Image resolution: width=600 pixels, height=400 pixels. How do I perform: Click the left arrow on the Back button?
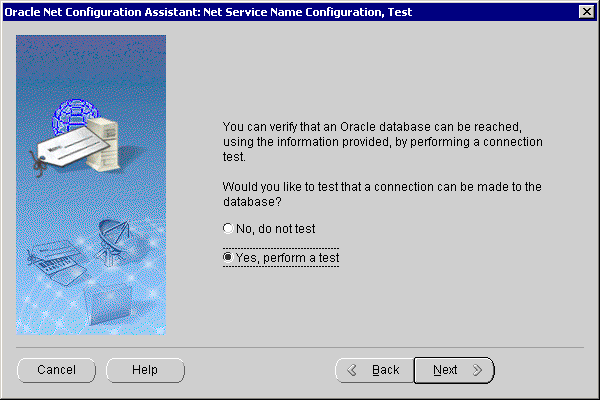(x=352, y=370)
